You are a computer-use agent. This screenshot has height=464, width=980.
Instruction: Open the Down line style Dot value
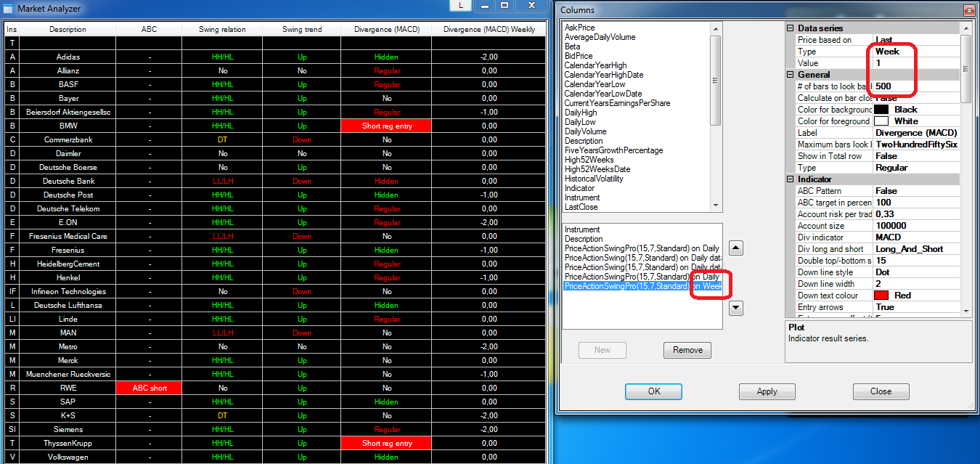916,272
